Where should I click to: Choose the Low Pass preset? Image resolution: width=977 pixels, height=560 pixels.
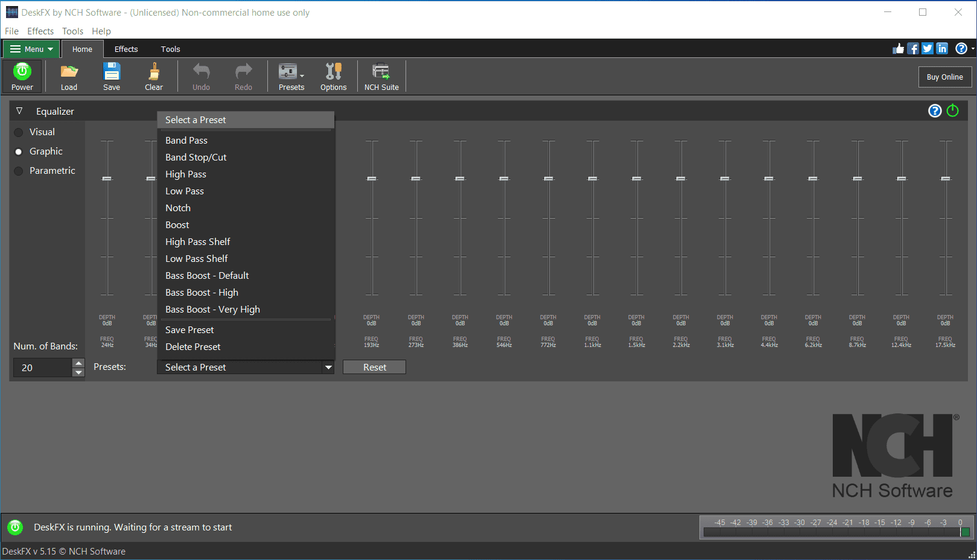coord(246,191)
